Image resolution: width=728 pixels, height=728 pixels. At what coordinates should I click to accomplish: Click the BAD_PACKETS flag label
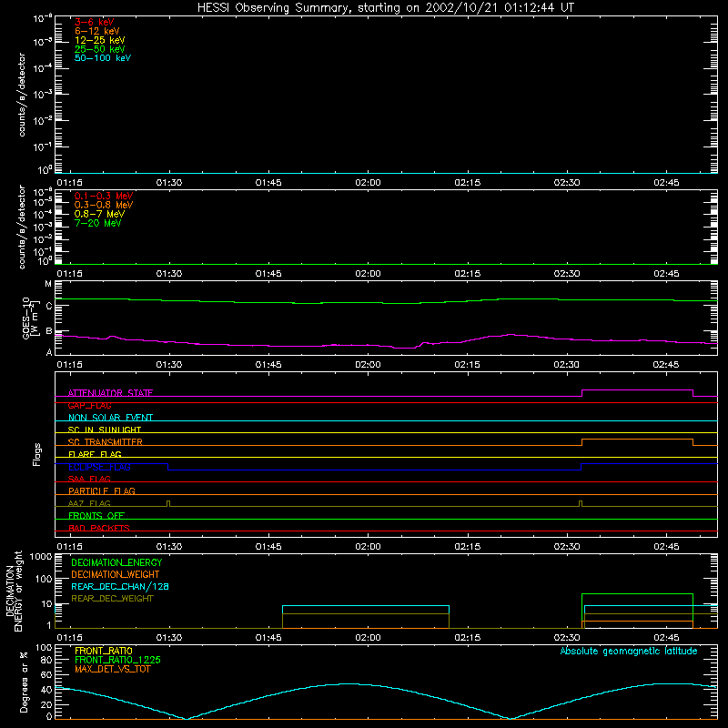pos(99,528)
